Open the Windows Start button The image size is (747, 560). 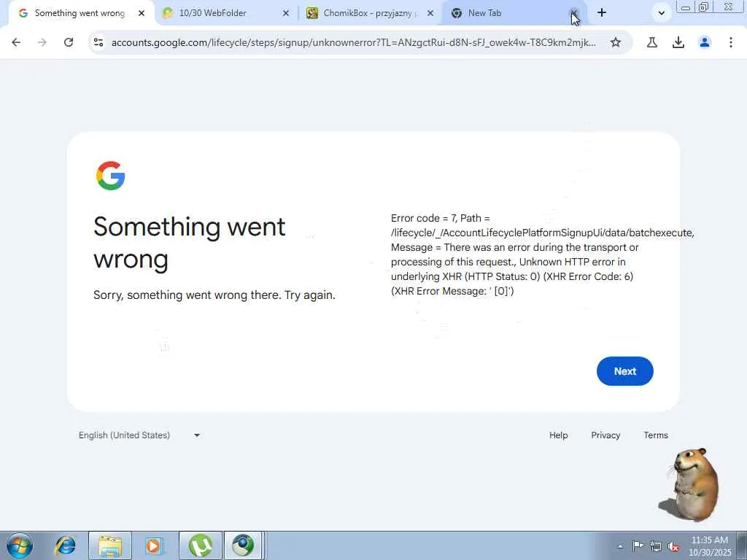[x=20, y=545]
